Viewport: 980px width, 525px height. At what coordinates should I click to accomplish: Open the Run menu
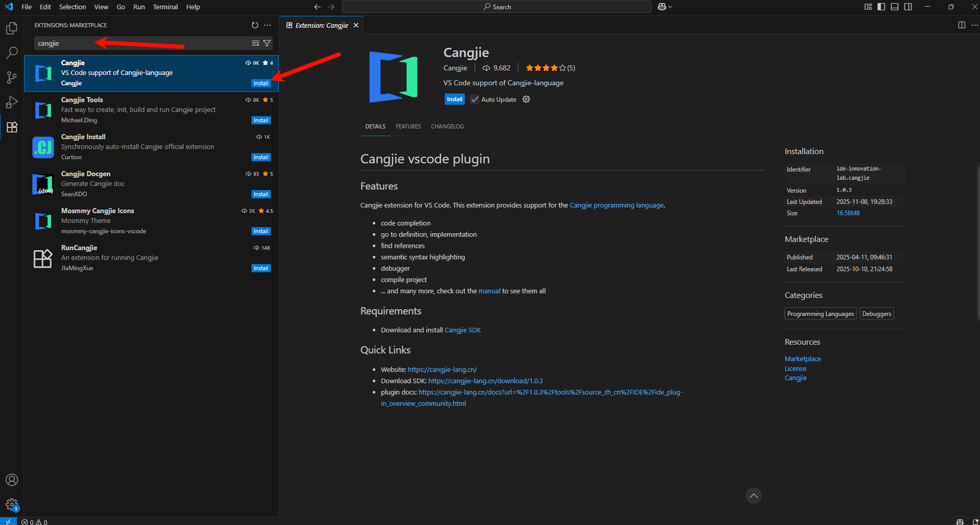pos(139,7)
